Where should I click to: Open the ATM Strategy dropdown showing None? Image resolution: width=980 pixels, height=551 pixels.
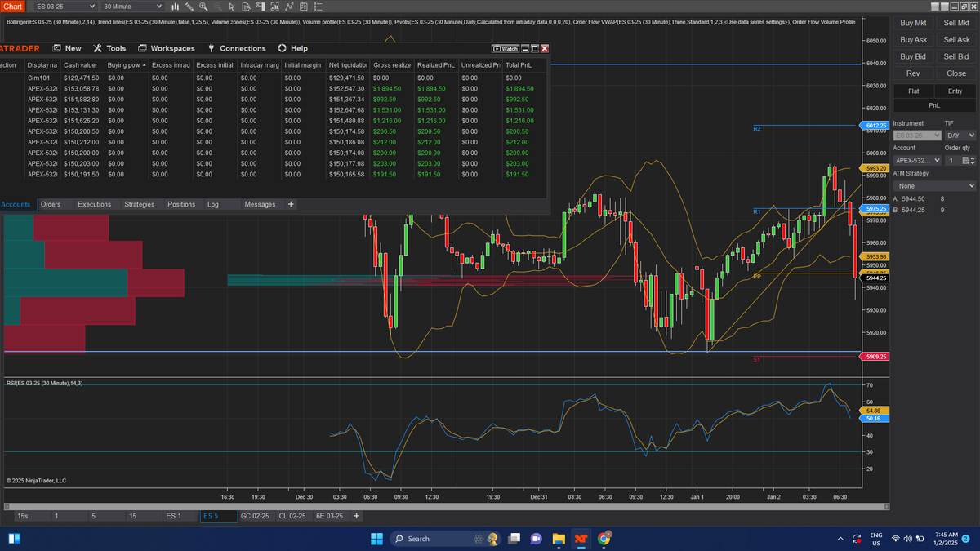pos(934,186)
